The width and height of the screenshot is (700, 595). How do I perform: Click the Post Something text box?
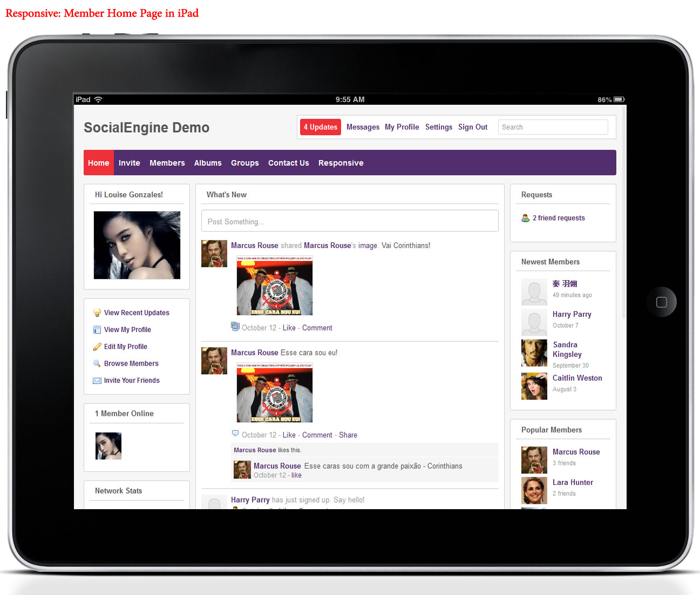[x=349, y=221]
